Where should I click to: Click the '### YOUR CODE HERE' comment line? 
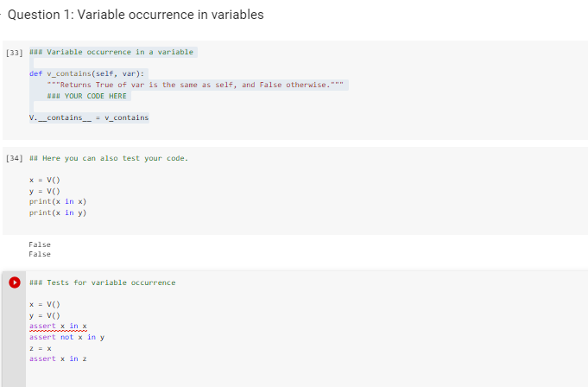pos(86,96)
